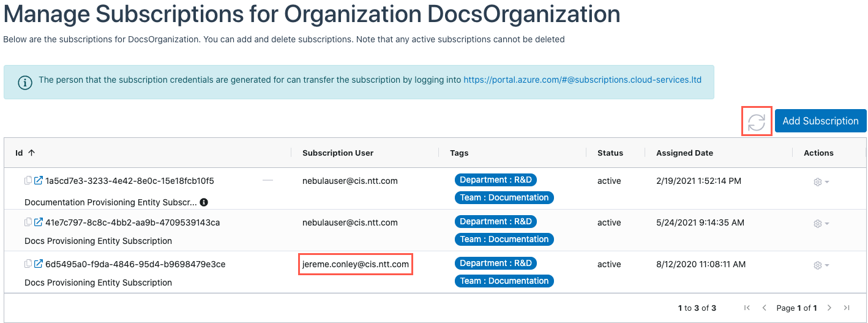Click nebulauser@cis.ntt.com in the 41e7c797 row

(x=350, y=222)
